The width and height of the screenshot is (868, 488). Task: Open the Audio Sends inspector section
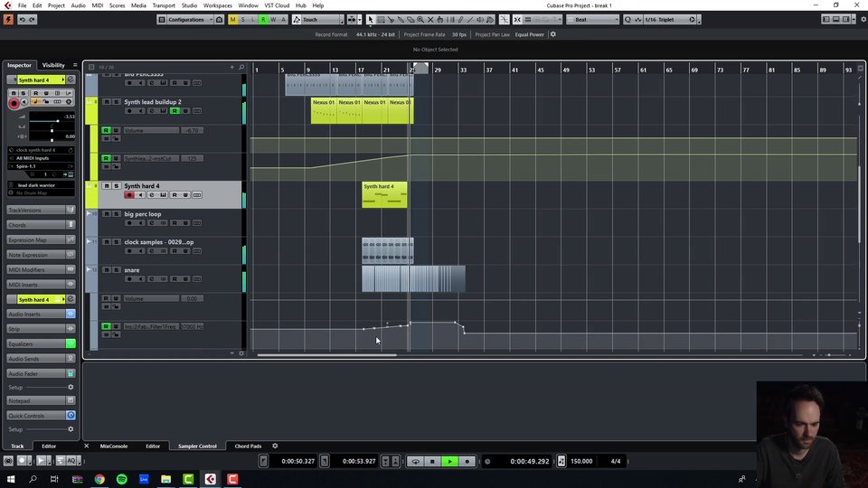pyautogui.click(x=41, y=359)
